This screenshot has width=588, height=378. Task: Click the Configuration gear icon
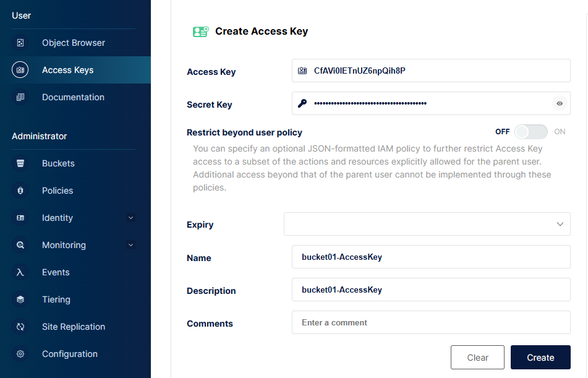pos(20,354)
